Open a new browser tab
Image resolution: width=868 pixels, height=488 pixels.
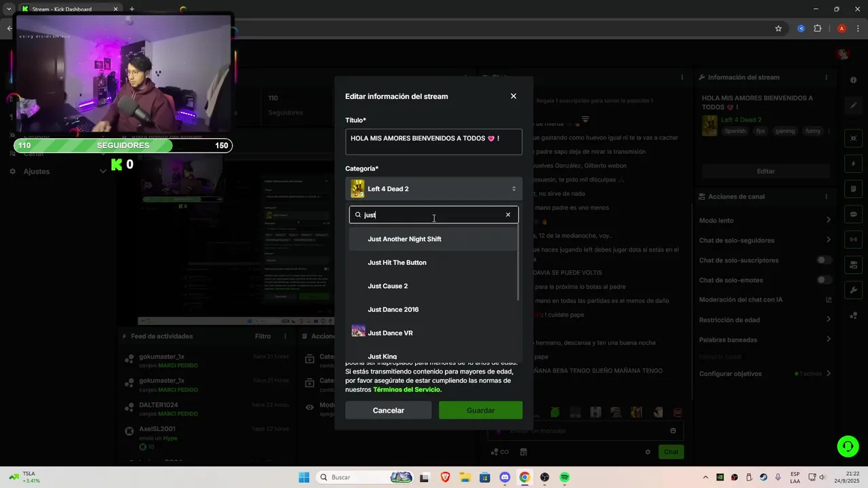coord(132,9)
